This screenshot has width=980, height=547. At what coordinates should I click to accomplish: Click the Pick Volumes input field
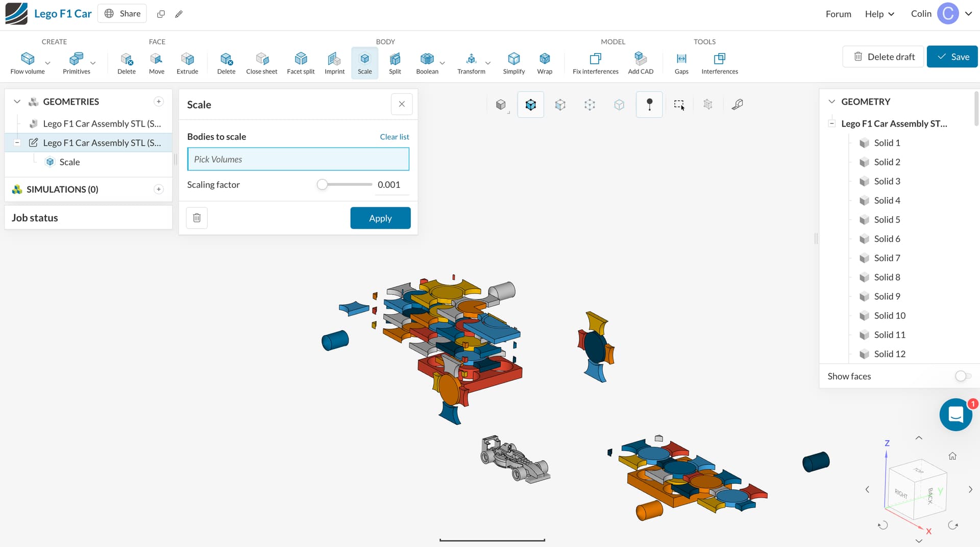click(x=298, y=159)
